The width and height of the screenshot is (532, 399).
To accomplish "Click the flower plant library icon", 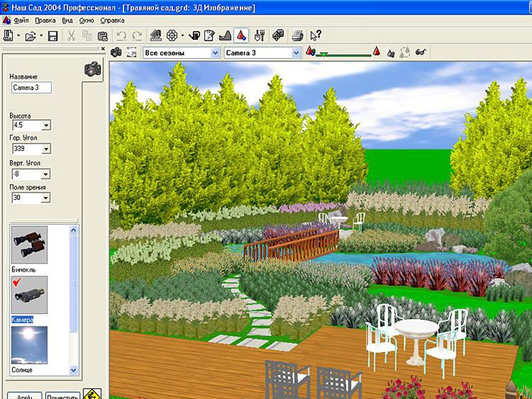I will tap(172, 36).
